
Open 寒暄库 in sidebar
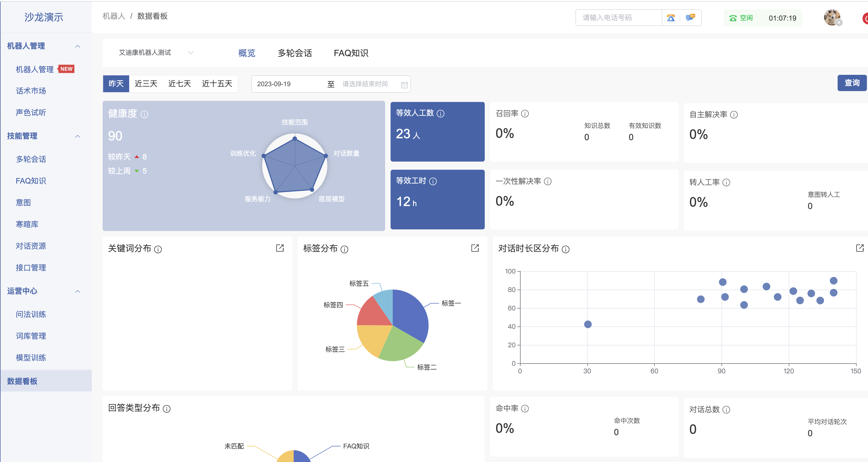coord(27,224)
